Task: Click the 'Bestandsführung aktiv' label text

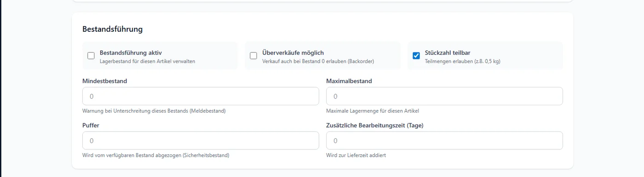Action: [131, 53]
